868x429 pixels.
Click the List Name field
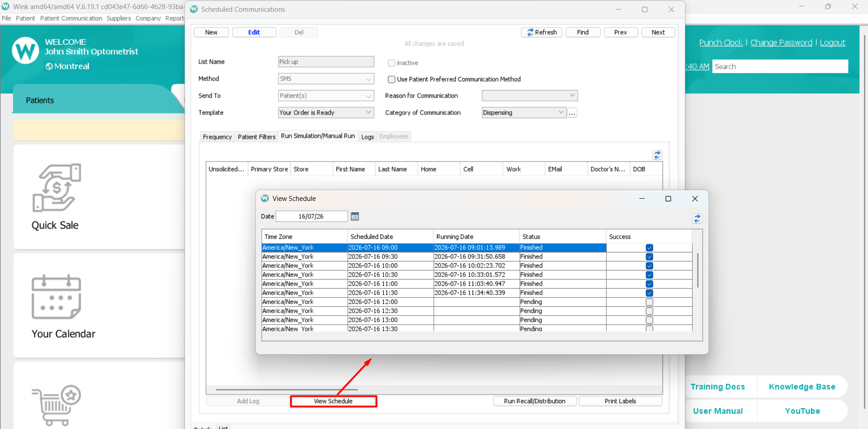coord(326,62)
